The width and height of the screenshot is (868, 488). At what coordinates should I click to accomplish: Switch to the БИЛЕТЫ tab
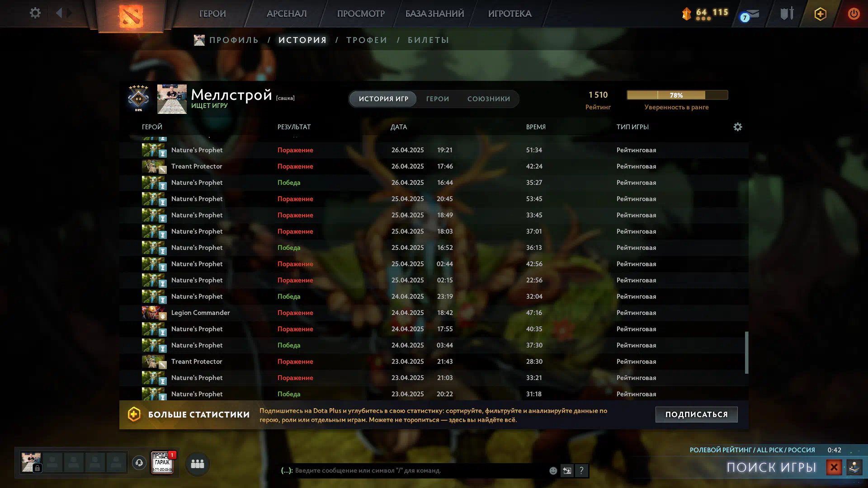[429, 40]
